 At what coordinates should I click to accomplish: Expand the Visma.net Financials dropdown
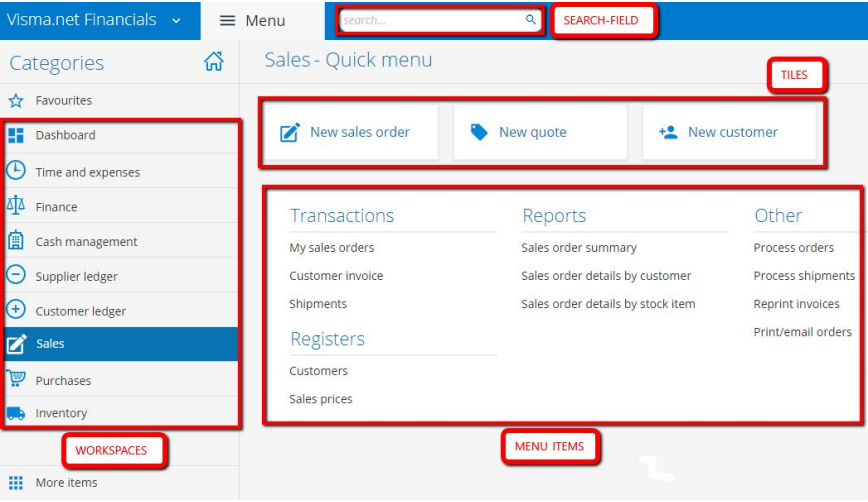pyautogui.click(x=176, y=20)
